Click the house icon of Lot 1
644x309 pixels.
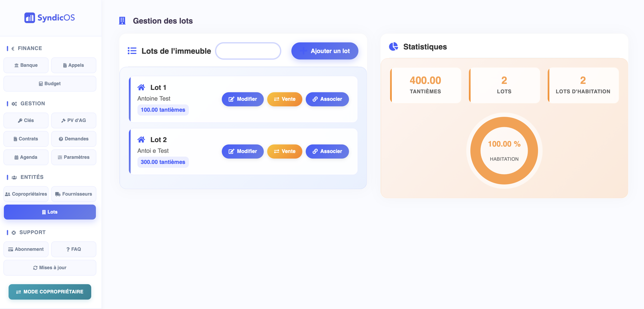tap(141, 88)
